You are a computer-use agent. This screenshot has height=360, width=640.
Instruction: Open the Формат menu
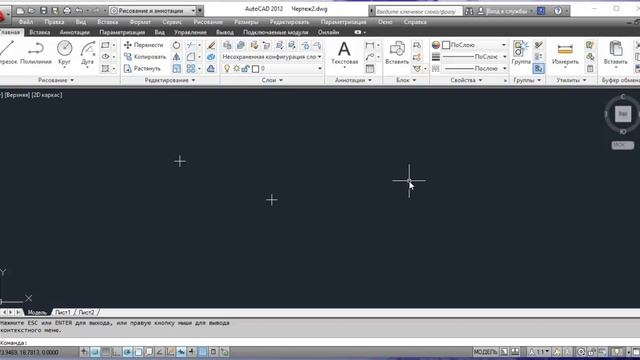tap(140, 22)
